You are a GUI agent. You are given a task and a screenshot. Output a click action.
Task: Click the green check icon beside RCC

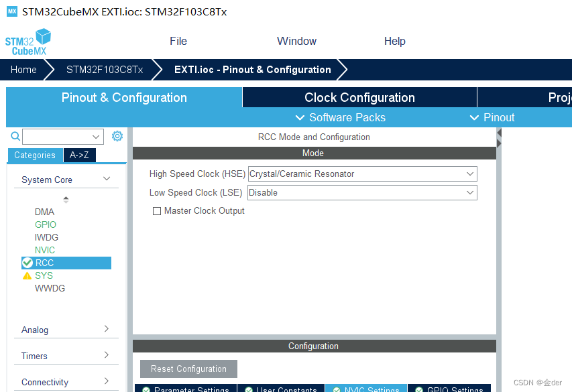[x=27, y=263]
